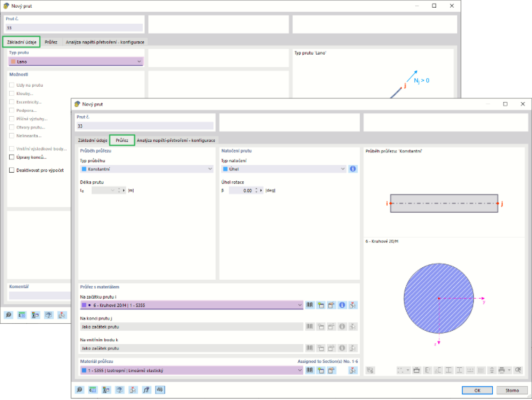The height and width of the screenshot is (400, 532).
Task: Open Analýza napětí-přetvoření tab in back dialog
Action: click(105, 42)
